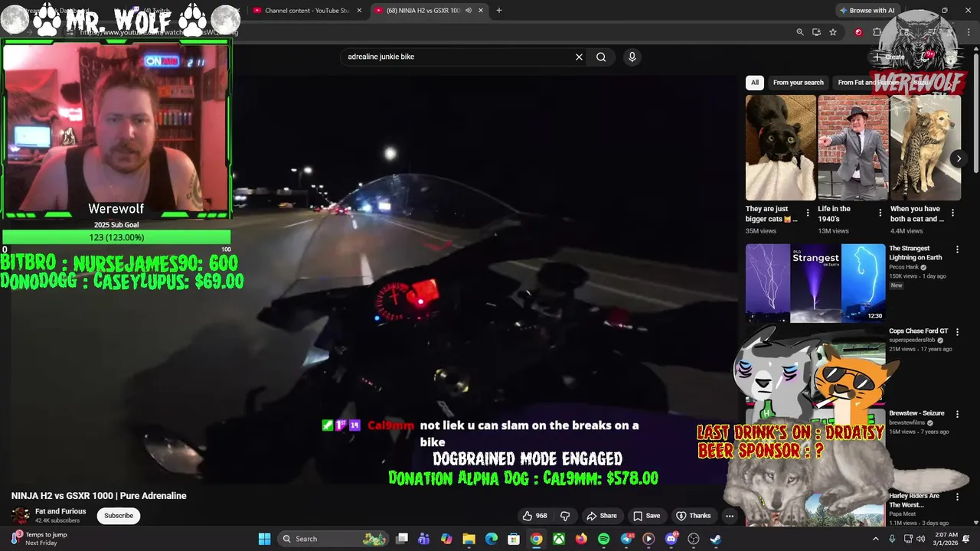Open Steam from the taskbar
This screenshot has width=980, height=551.
click(x=716, y=539)
